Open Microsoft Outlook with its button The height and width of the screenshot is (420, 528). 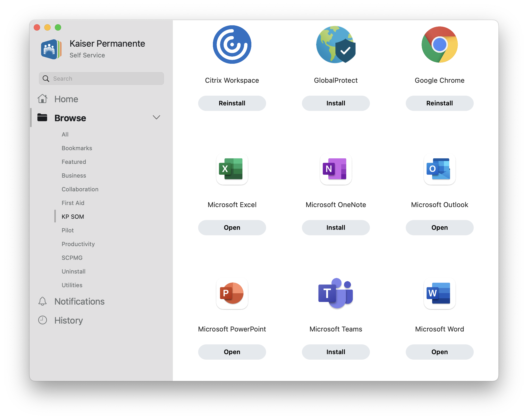(x=439, y=228)
